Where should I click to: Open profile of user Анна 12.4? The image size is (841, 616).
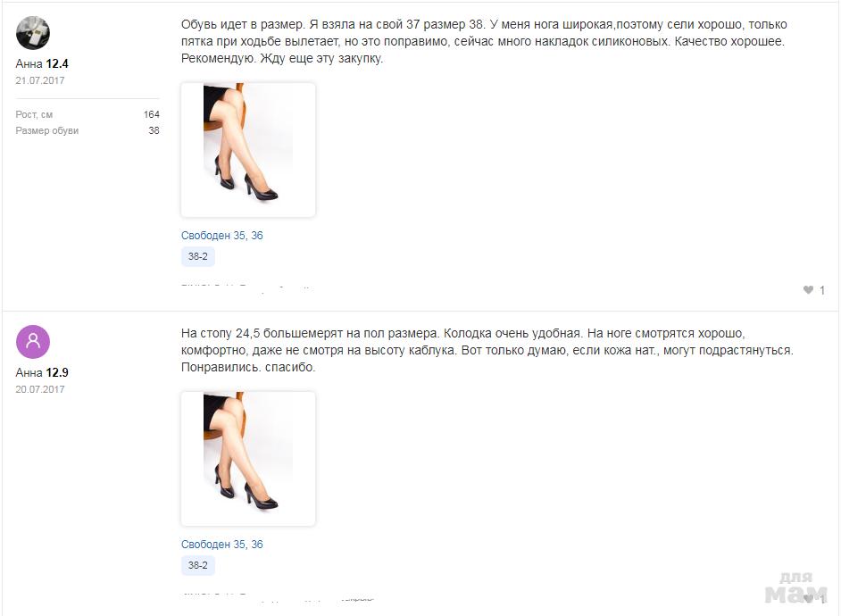pyautogui.click(x=42, y=63)
